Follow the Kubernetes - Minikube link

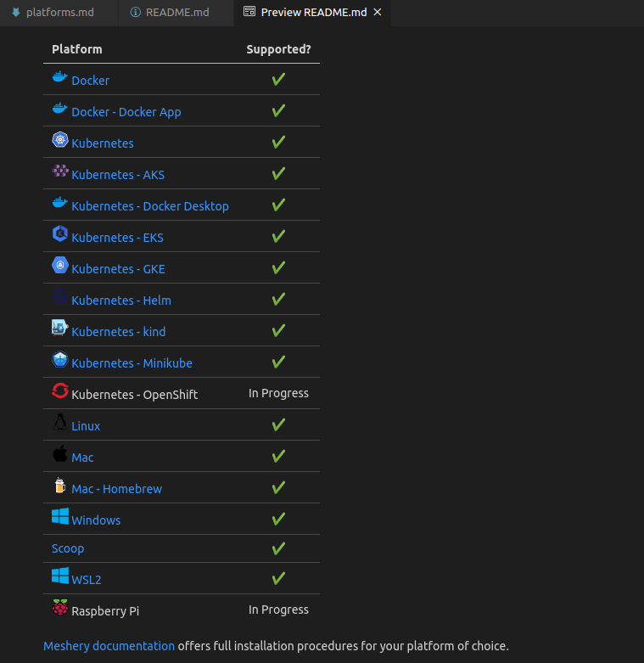click(x=132, y=363)
